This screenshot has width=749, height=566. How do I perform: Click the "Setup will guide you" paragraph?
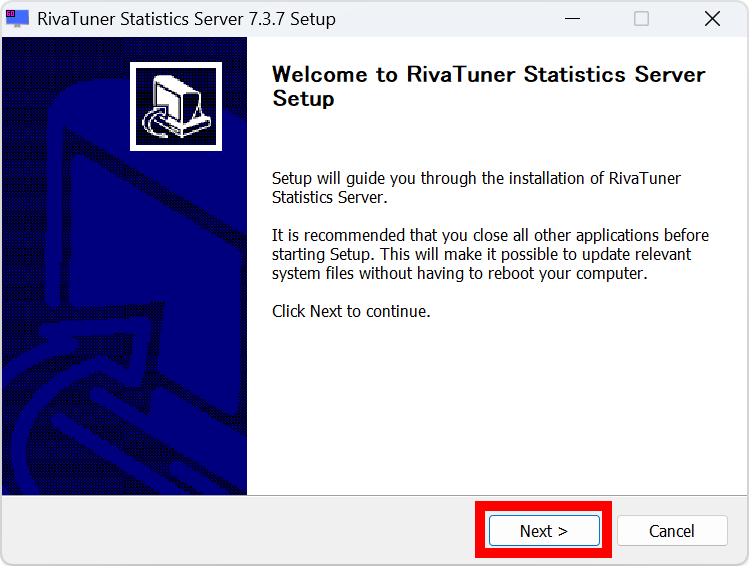tap(476, 188)
